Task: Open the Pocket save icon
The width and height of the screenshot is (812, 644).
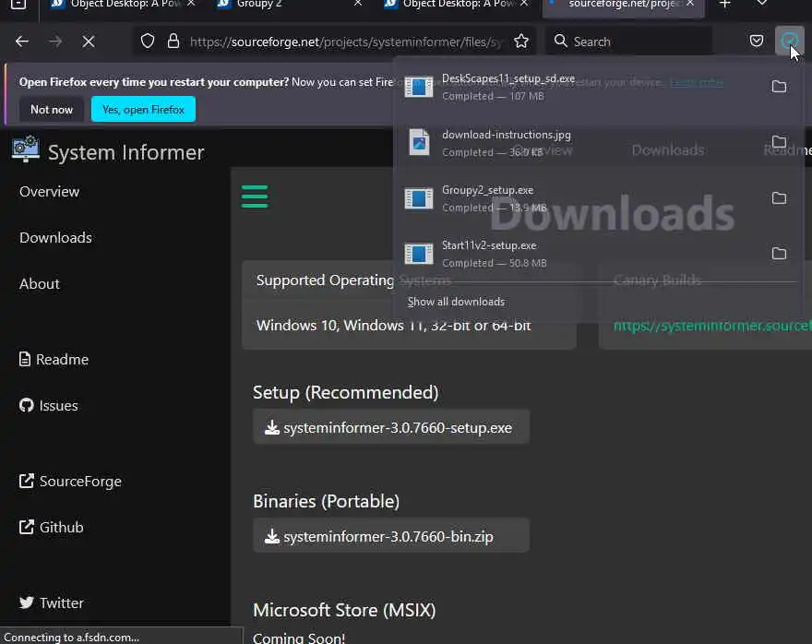Action: click(757, 41)
